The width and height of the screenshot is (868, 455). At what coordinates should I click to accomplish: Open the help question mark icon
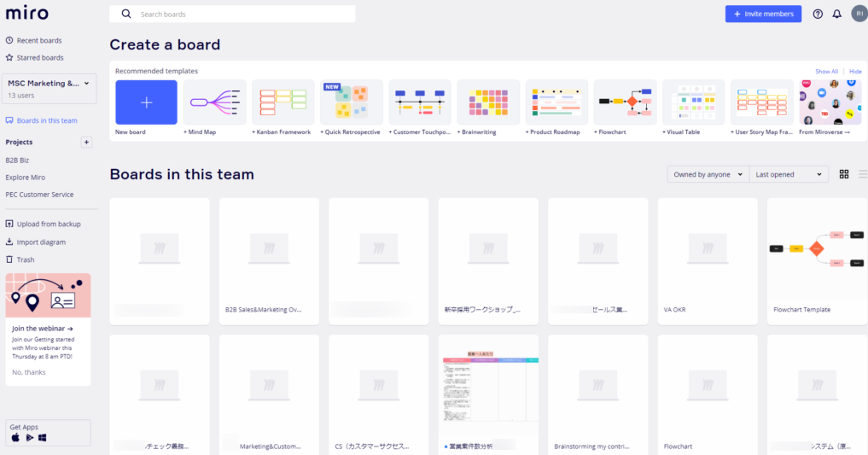[818, 14]
